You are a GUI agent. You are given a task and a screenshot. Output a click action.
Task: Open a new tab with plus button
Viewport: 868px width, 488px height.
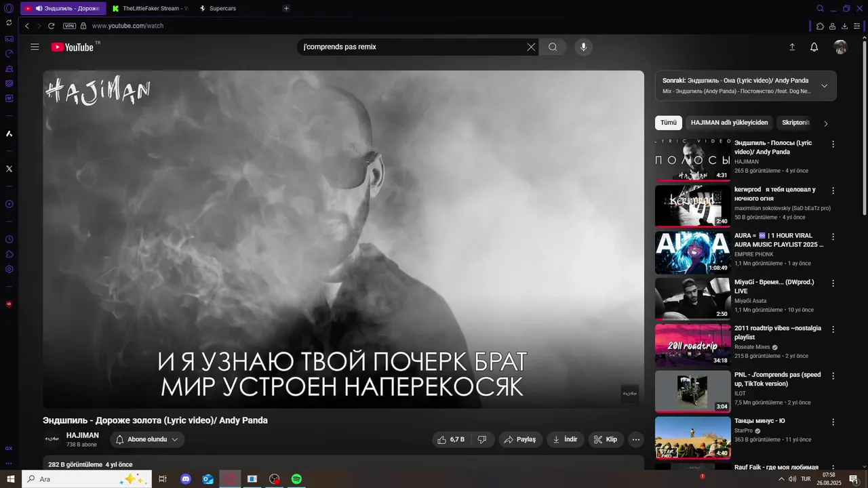pyautogui.click(x=286, y=8)
